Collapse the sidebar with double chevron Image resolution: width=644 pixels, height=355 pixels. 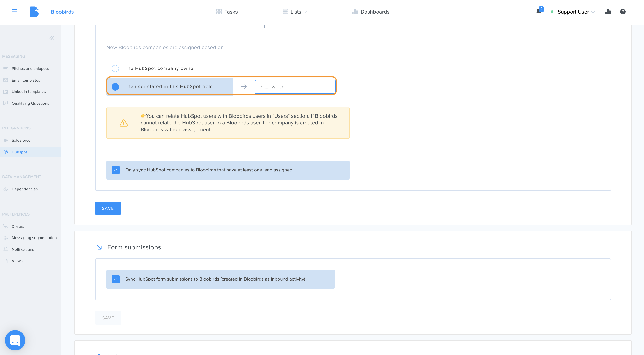(52, 38)
